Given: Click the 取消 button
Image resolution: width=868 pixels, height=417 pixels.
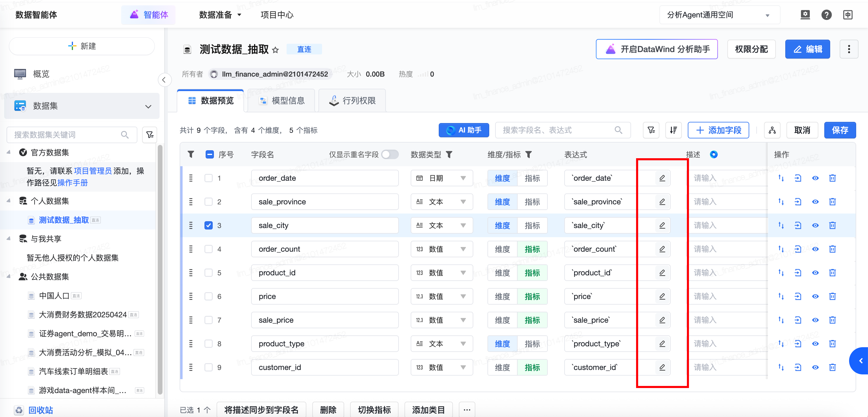Looking at the screenshot, I should [x=802, y=130].
